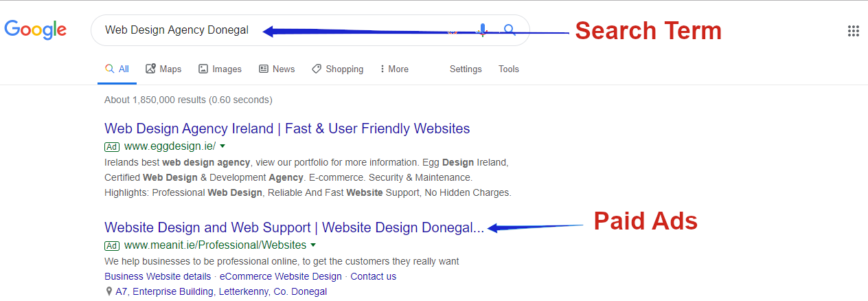The height and width of the screenshot is (301, 868).
Task: Click the Google logo
Action: click(x=35, y=30)
